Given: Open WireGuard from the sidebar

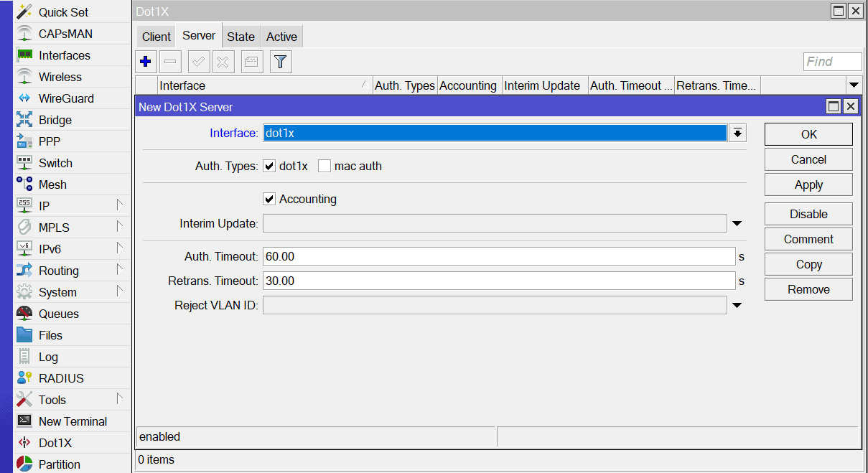Looking at the screenshot, I should (x=66, y=98).
